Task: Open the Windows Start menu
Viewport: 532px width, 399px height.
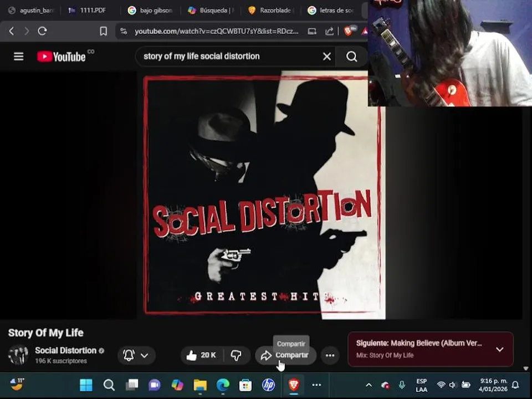Action: click(86, 385)
